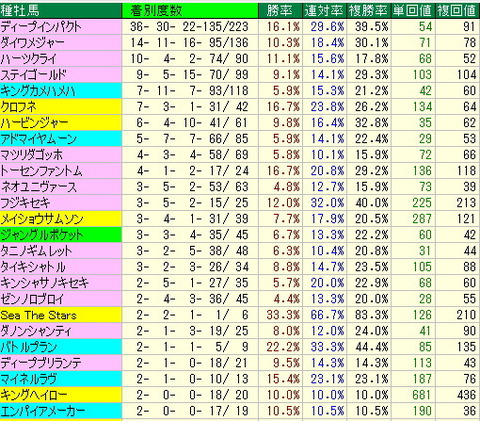Click ハービンジャー show rate 32.8%
480x421 pixels.
[372, 123]
